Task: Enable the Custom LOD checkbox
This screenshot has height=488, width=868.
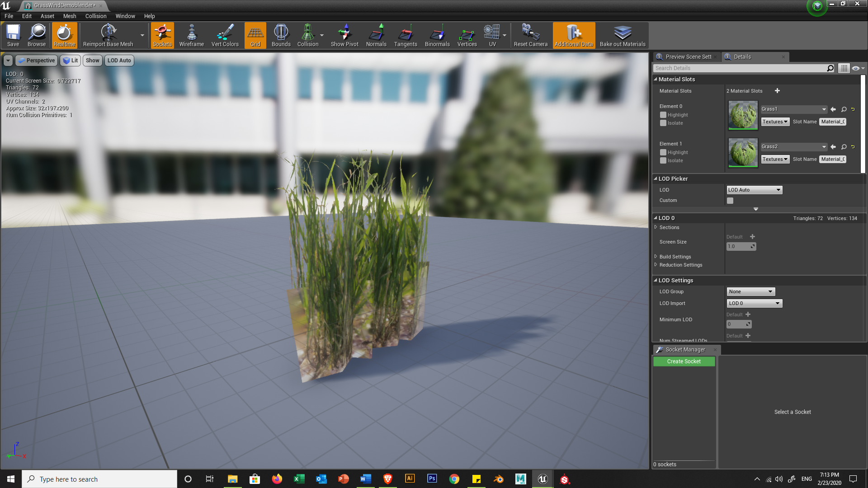Action: pyautogui.click(x=730, y=201)
